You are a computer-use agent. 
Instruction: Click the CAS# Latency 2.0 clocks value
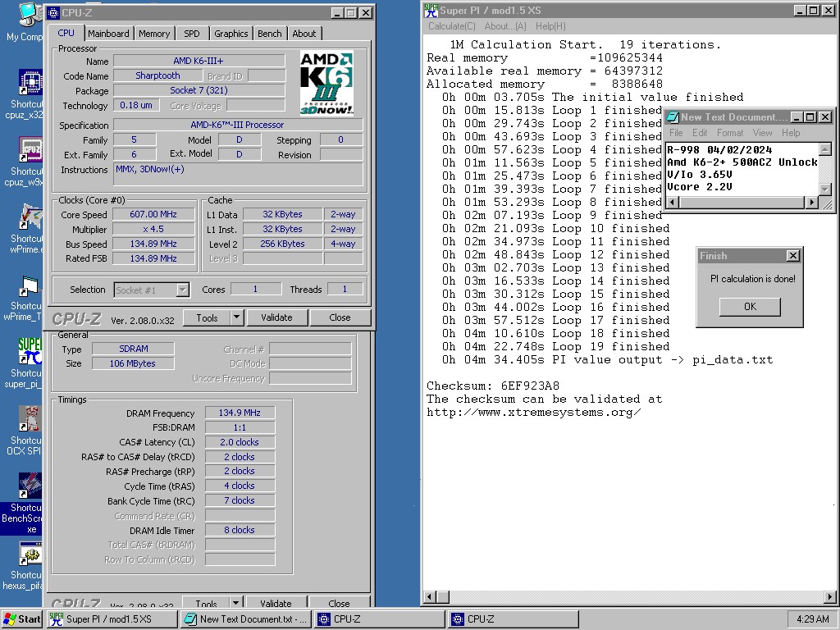point(240,442)
